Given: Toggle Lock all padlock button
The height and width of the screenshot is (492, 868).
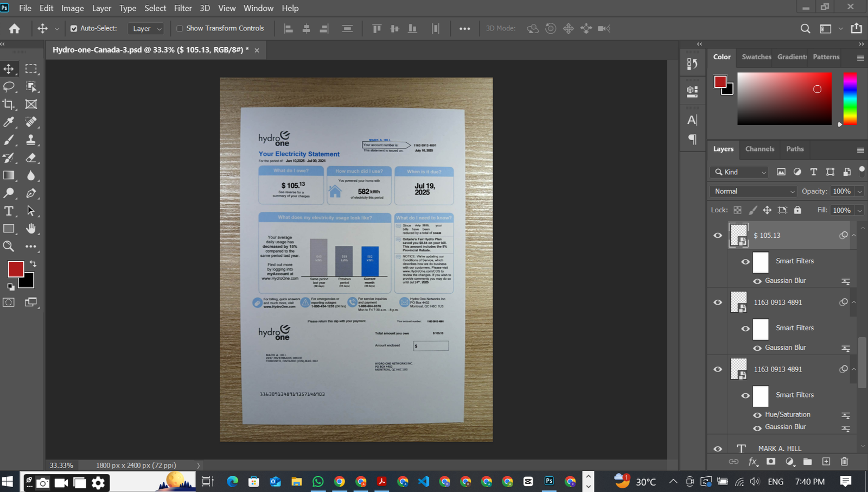Looking at the screenshot, I should pyautogui.click(x=797, y=210).
